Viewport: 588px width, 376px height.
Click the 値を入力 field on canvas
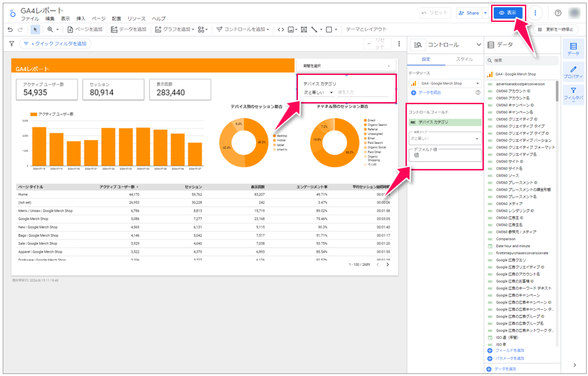(362, 92)
